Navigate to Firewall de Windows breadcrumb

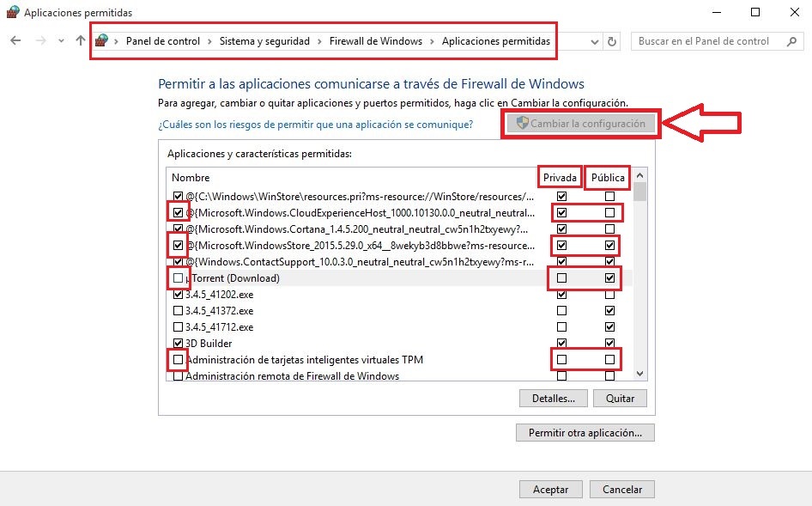375,41
